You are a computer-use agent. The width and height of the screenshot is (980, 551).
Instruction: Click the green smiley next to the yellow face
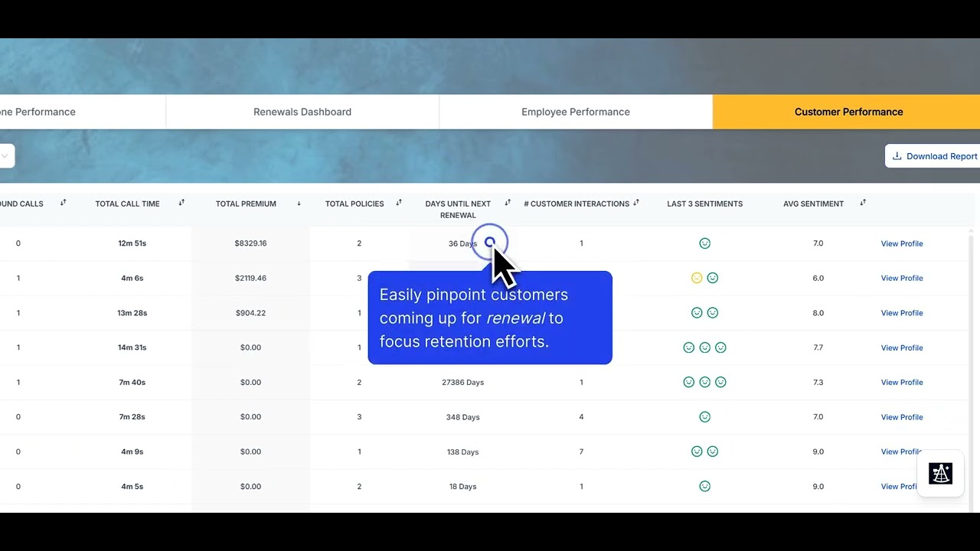(x=713, y=278)
